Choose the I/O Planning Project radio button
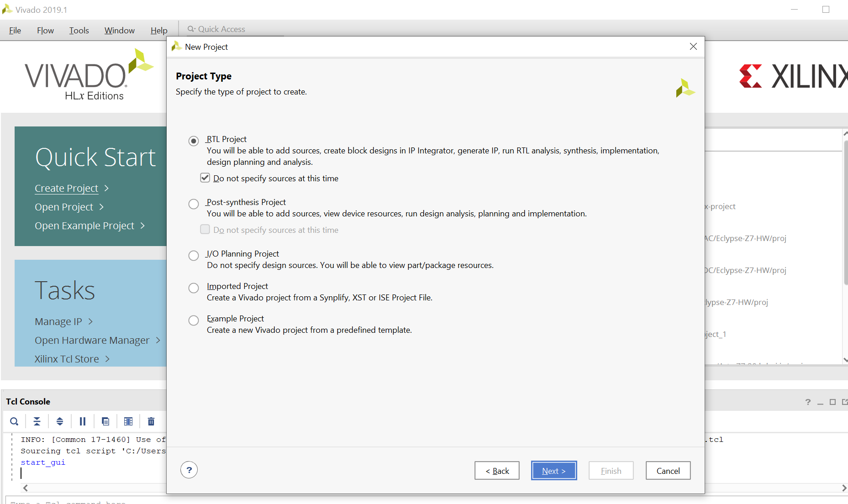This screenshot has height=504, width=848. tap(194, 255)
